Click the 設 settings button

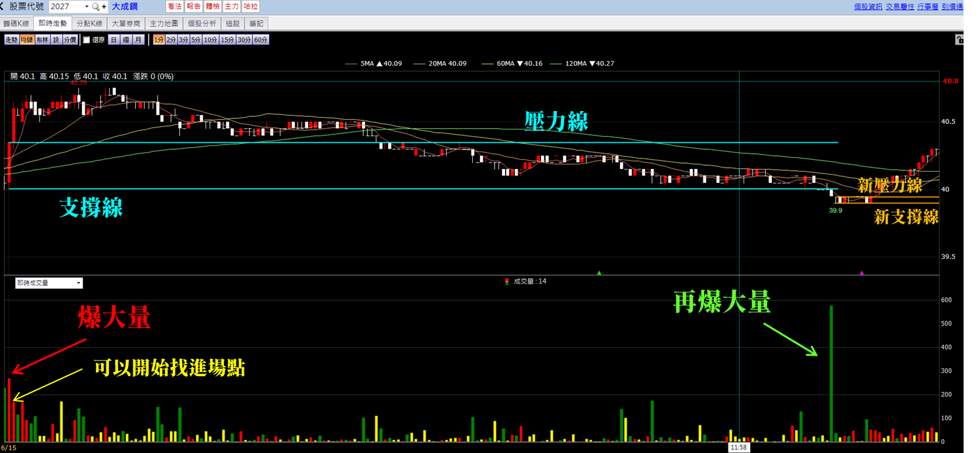pos(56,40)
